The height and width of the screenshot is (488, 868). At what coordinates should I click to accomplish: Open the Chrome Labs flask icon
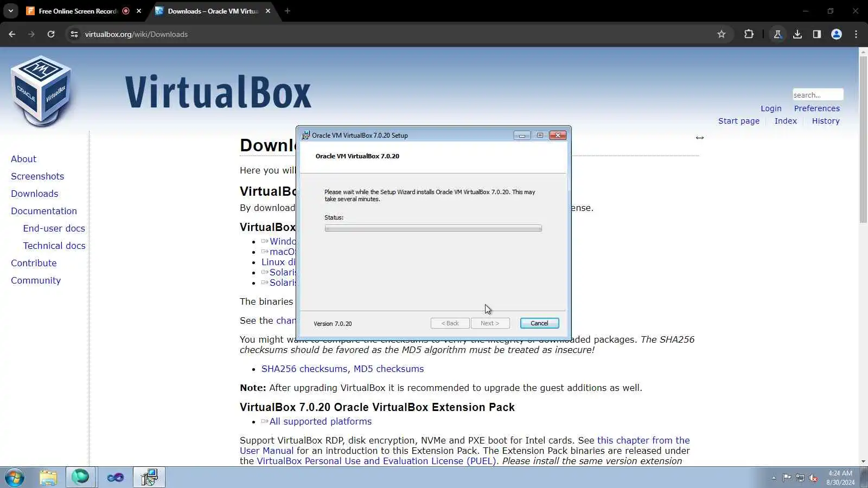[777, 34]
